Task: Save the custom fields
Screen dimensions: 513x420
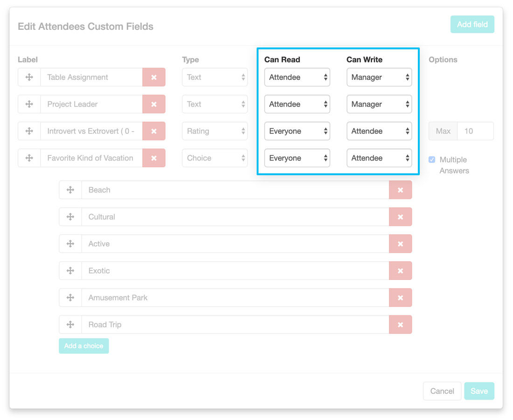Action: tap(479, 391)
